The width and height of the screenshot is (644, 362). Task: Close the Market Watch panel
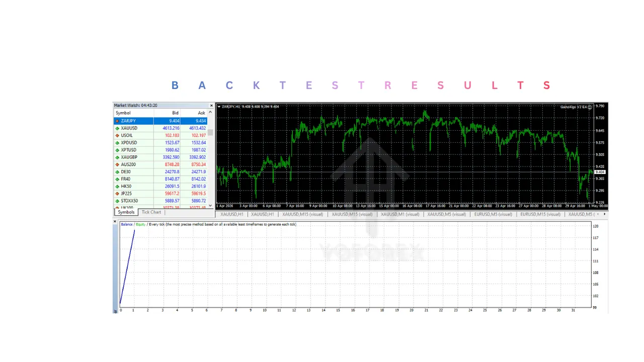(211, 106)
